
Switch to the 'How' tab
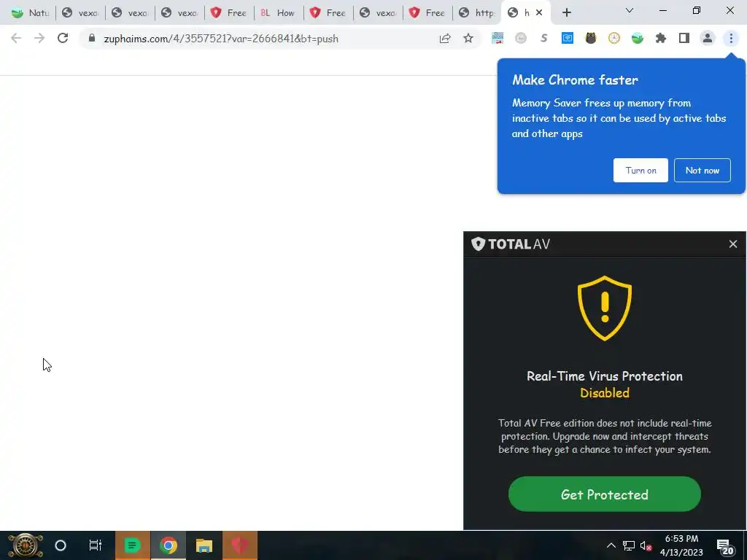point(279,13)
